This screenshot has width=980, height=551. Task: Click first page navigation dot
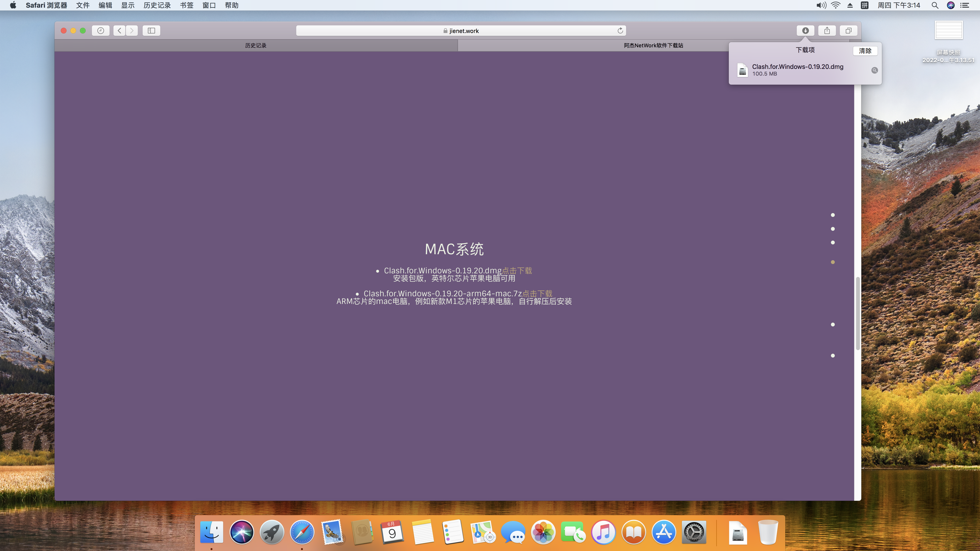[x=833, y=215]
